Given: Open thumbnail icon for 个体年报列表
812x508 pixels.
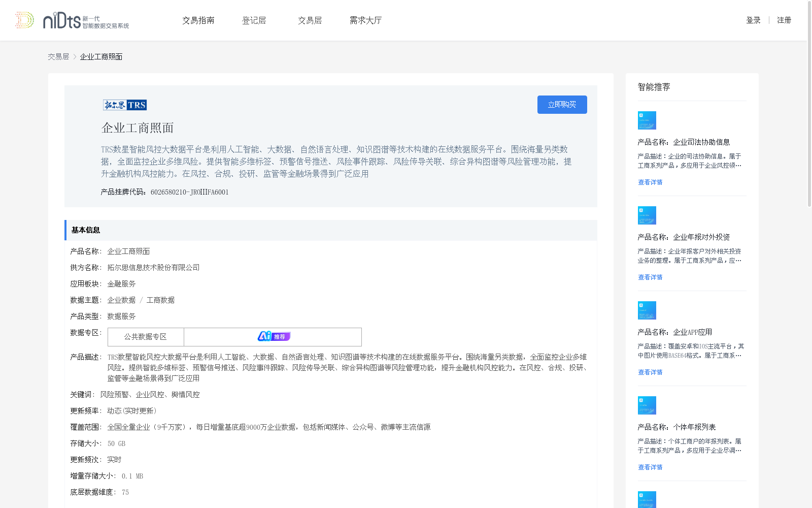Looking at the screenshot, I should (x=647, y=405).
